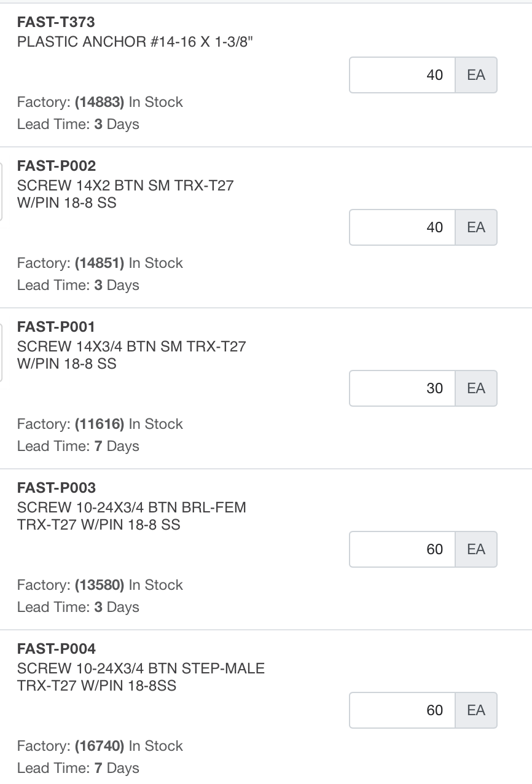Screen dimensions: 532x784
Task: Focus the quantity box for FAST-P001
Action: [x=402, y=388]
